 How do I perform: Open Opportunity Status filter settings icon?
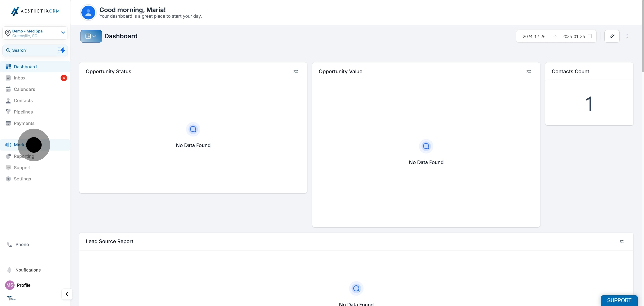tap(295, 72)
